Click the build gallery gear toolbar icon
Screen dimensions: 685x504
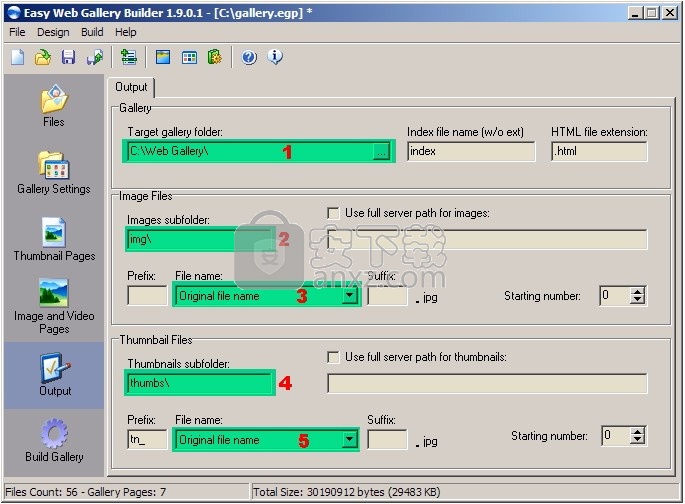click(x=214, y=57)
